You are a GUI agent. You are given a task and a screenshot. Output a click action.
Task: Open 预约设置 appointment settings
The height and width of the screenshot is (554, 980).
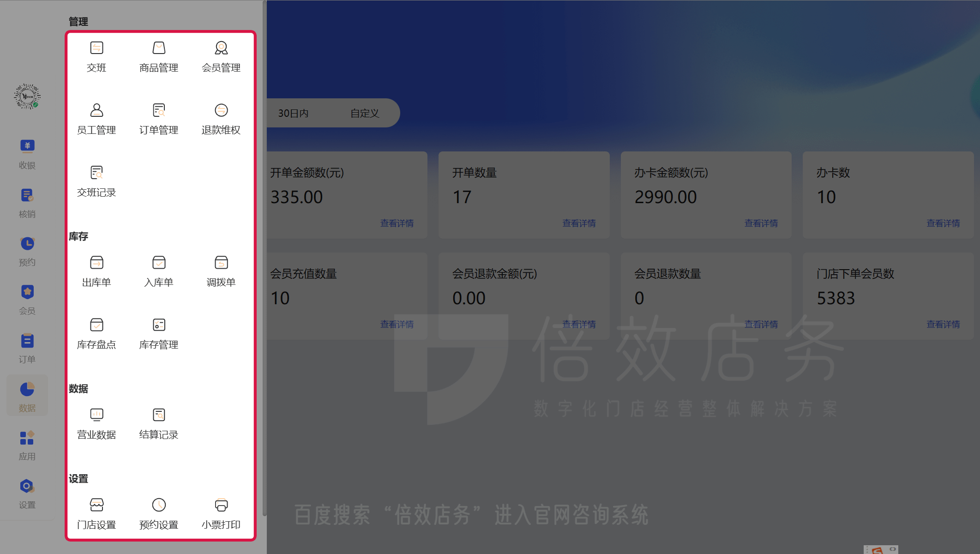click(x=159, y=514)
